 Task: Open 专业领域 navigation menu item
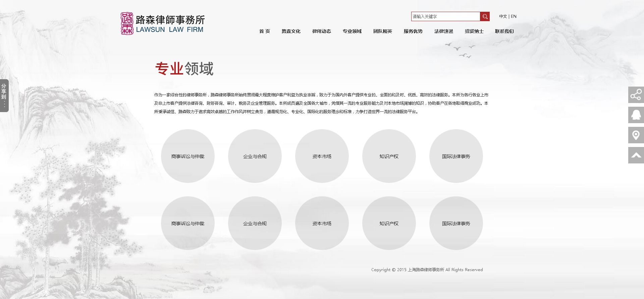(352, 31)
